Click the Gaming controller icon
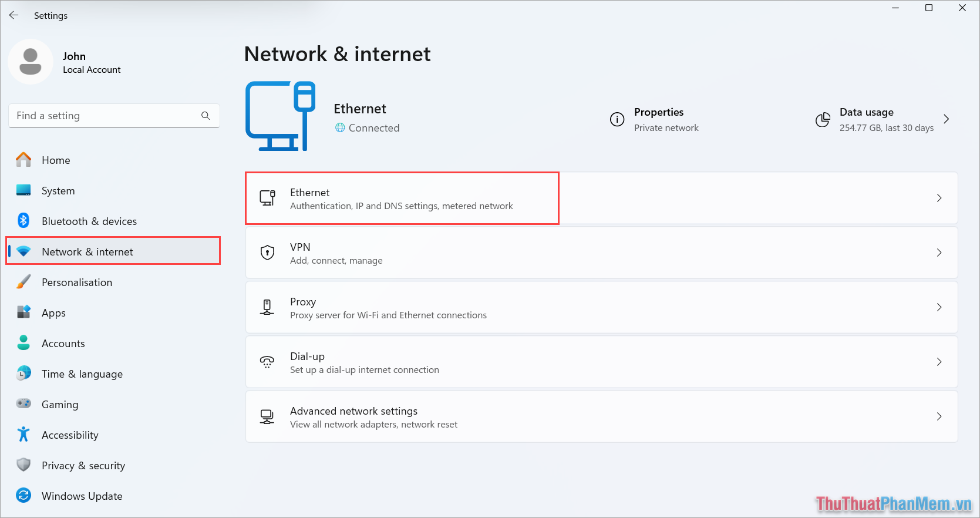This screenshot has height=518, width=980. [23, 404]
